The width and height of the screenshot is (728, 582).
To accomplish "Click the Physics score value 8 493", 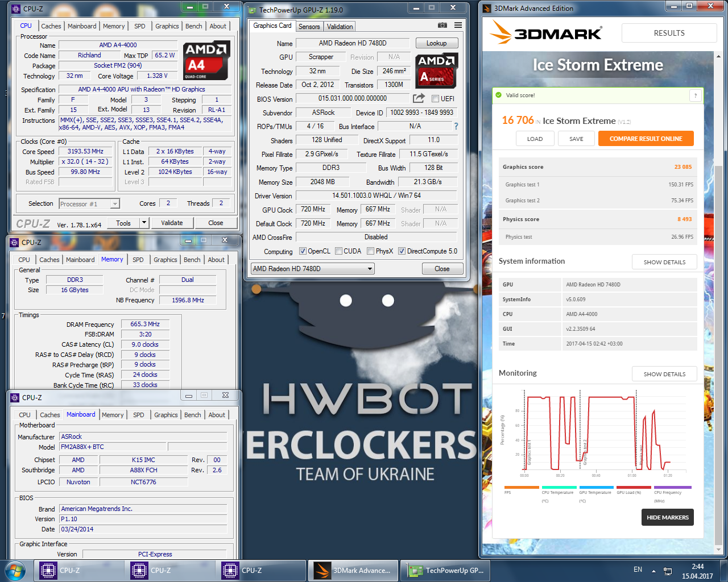I will tap(684, 219).
